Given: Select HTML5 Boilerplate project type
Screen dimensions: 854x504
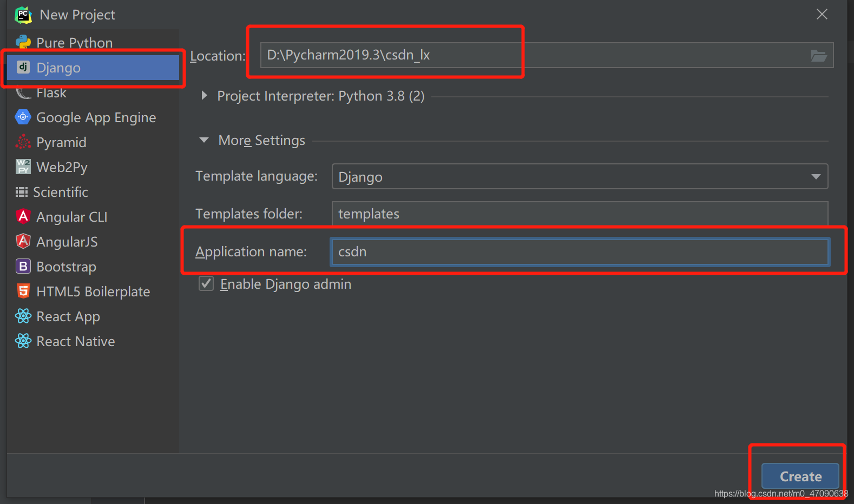Looking at the screenshot, I should 93,291.
